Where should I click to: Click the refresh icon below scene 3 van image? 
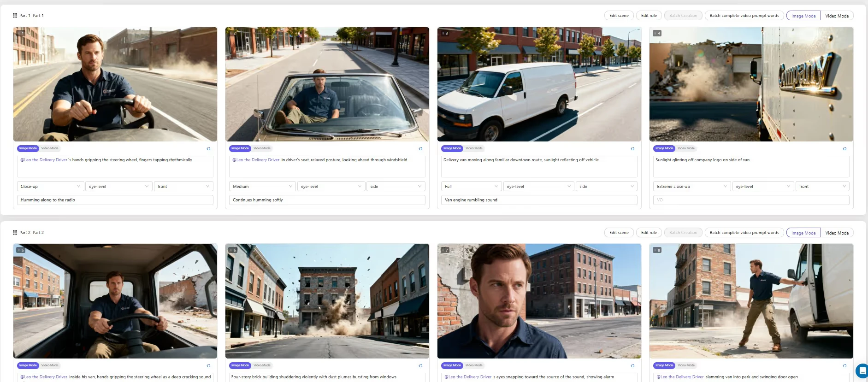click(x=632, y=148)
